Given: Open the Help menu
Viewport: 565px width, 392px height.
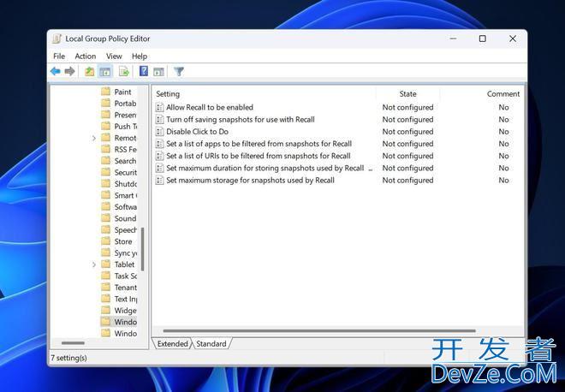Looking at the screenshot, I should tap(140, 56).
